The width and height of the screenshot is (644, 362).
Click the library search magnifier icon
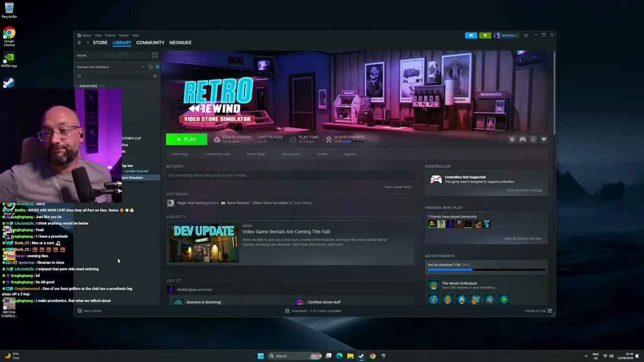(x=79, y=76)
